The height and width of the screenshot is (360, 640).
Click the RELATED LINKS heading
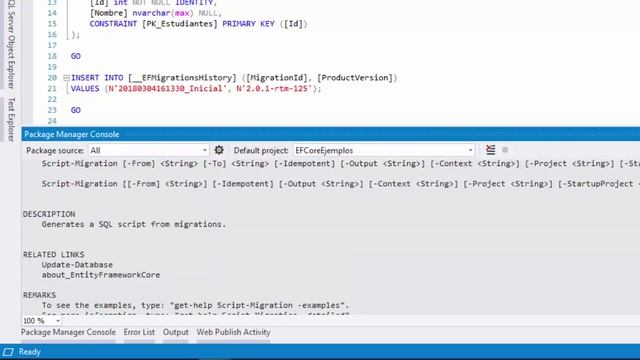click(53, 254)
